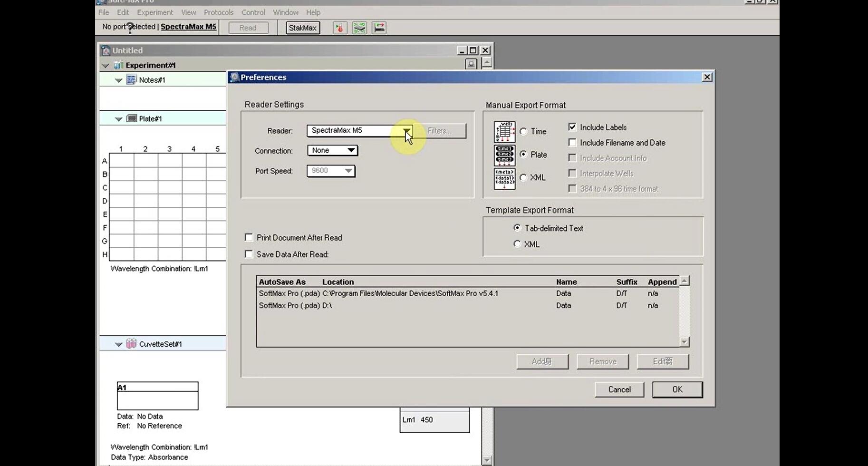Click Untitled window scroll down arrow
Screen dimensions: 868x466
click(487, 460)
